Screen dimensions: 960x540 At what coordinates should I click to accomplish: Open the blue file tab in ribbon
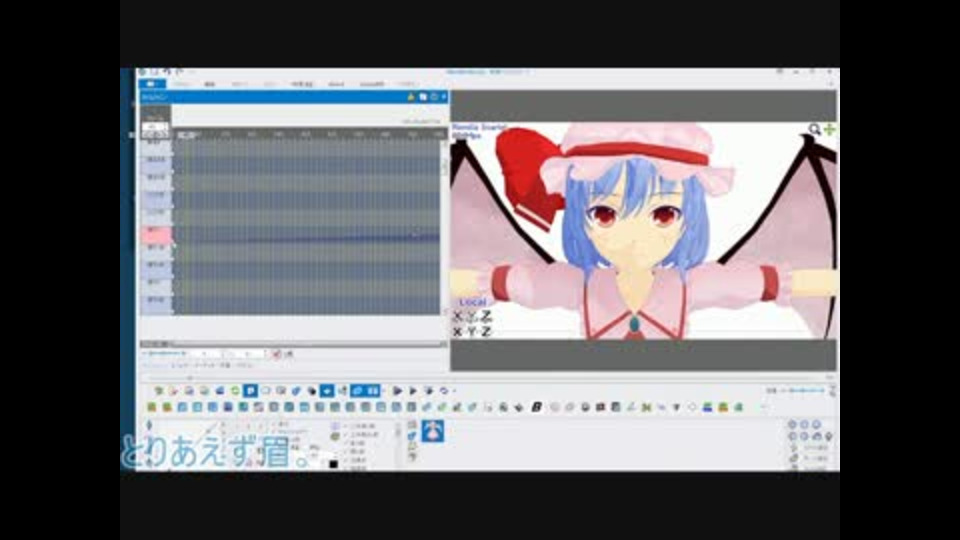(152, 84)
